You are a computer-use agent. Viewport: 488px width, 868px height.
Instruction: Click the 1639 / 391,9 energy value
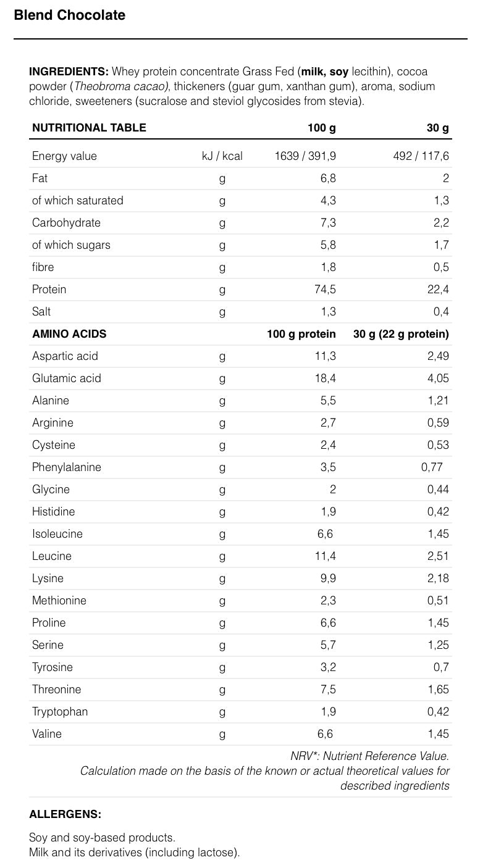pyautogui.click(x=305, y=156)
